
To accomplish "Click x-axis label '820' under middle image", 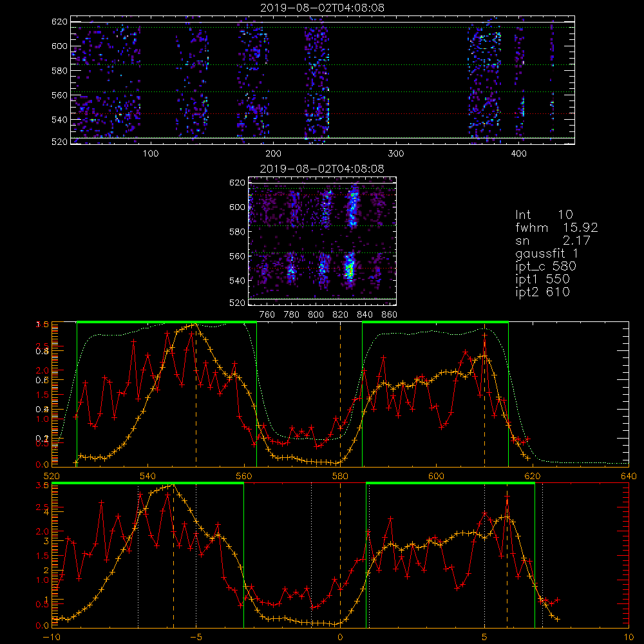I will (x=341, y=315).
